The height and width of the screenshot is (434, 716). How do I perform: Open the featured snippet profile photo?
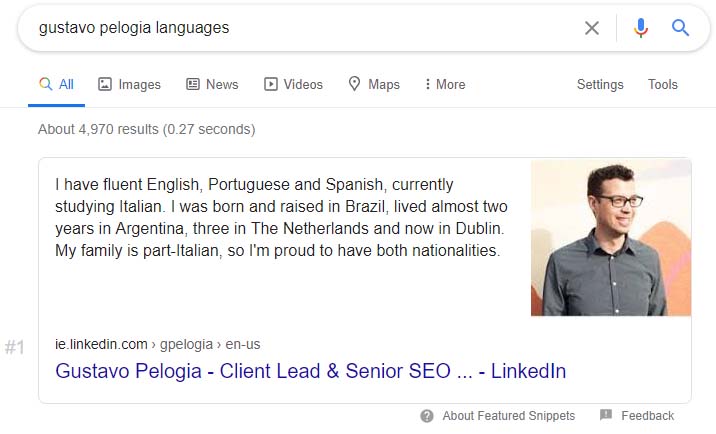tap(611, 237)
